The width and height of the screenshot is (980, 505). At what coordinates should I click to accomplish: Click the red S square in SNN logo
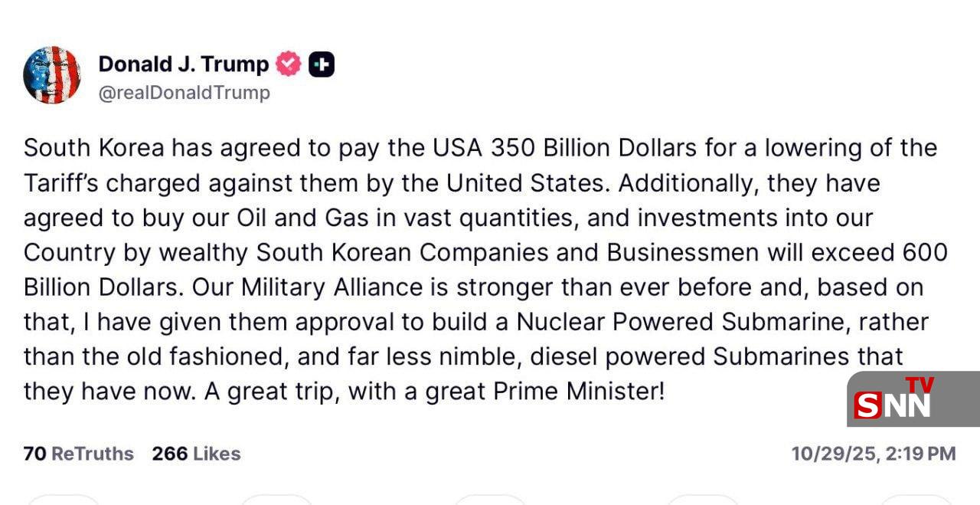(867, 405)
